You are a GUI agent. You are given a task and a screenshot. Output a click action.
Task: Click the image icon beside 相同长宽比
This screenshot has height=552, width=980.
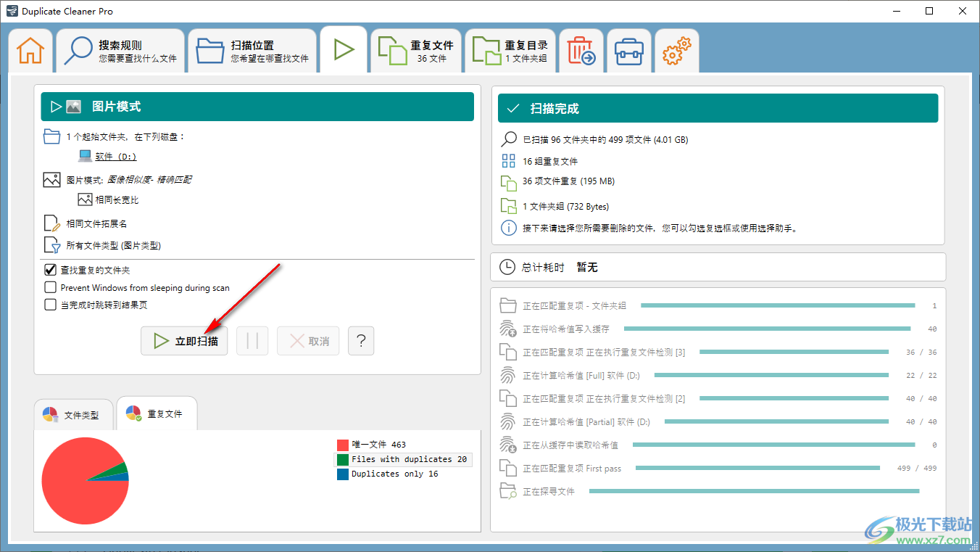tap(85, 199)
